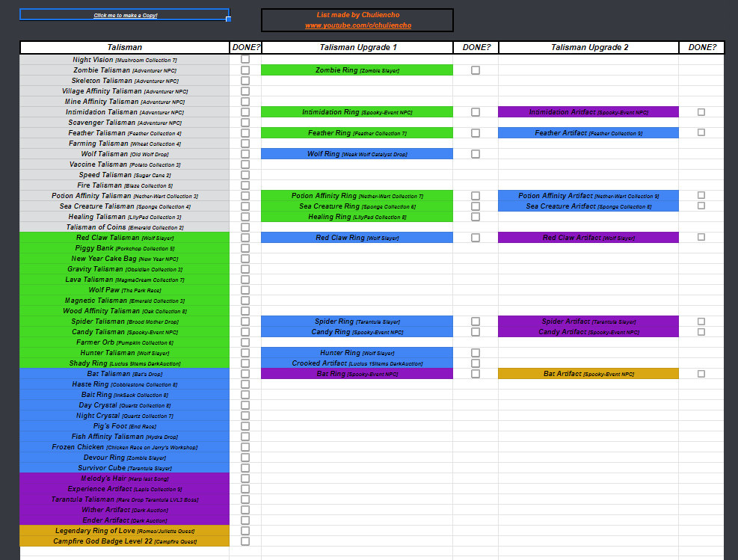738x560 pixels.
Task: Select the Potion Affinity Artifact cell
Action: [x=588, y=196]
